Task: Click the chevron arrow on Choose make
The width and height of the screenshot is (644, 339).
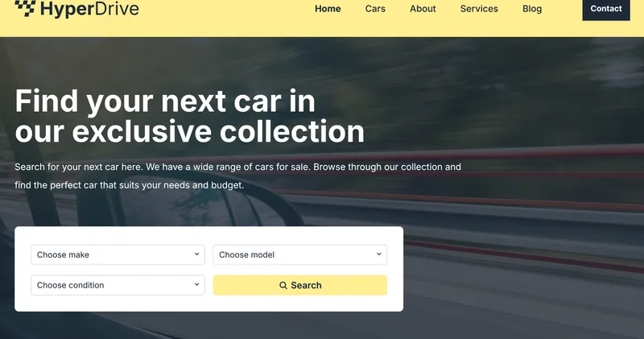Action: click(x=196, y=254)
